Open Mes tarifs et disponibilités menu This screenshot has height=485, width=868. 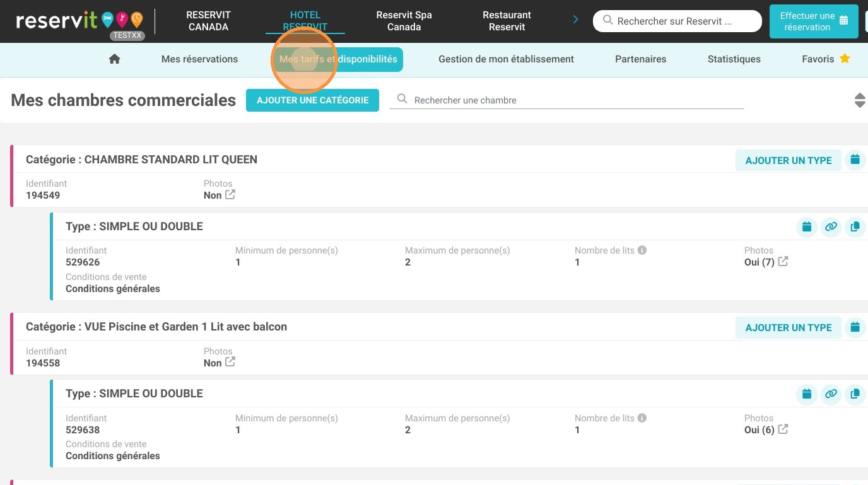338,59
